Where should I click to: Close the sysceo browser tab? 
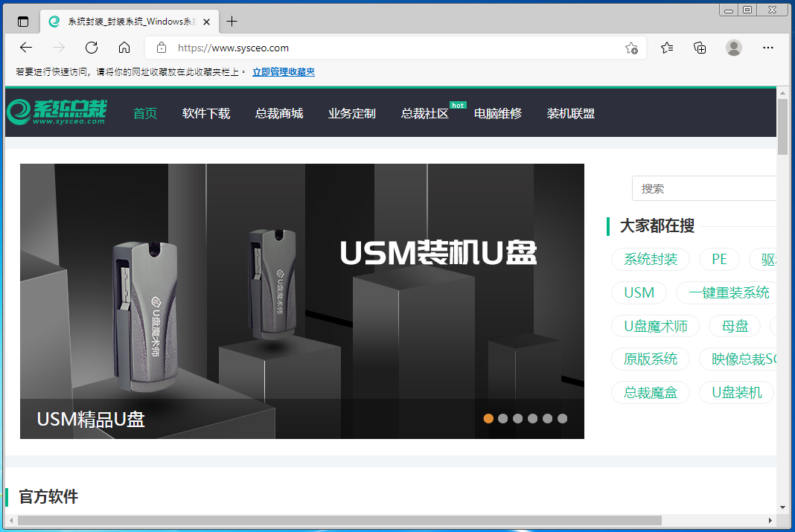206,22
